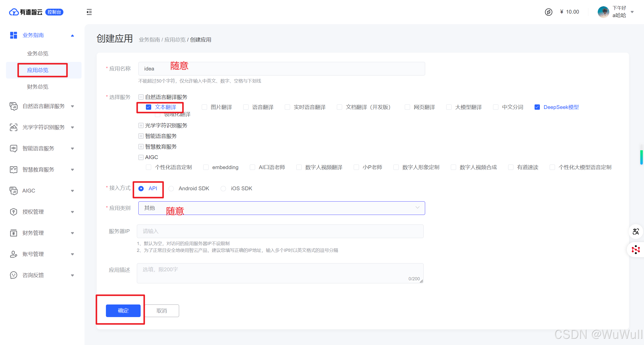644x345 pixels.
Task: Click the 授权管理 shield icon in sidebar
Action: 13,212
